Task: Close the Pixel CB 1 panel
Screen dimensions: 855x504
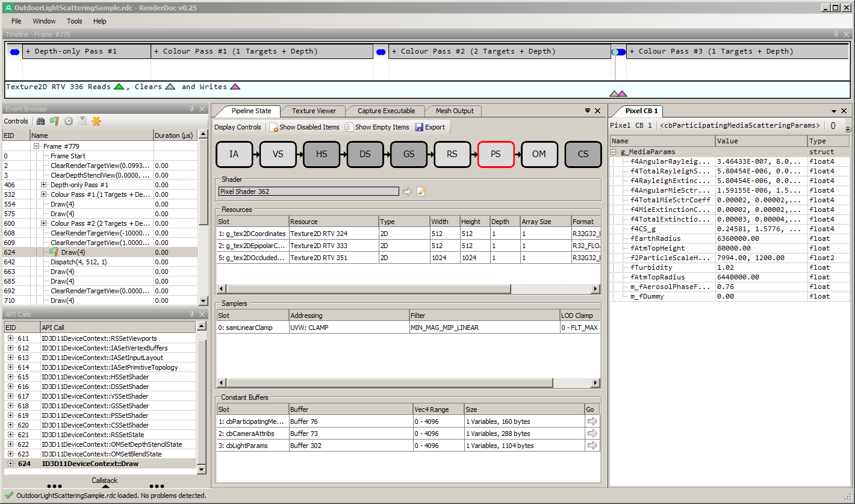Action: click(844, 111)
